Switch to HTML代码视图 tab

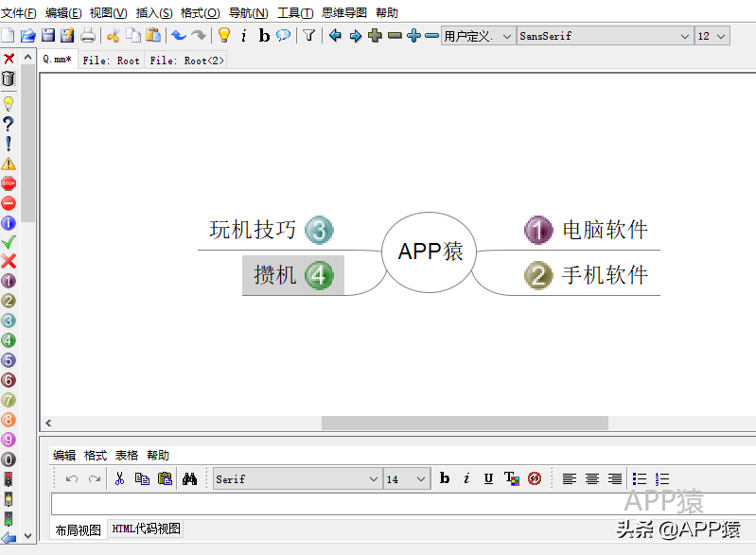(146, 529)
